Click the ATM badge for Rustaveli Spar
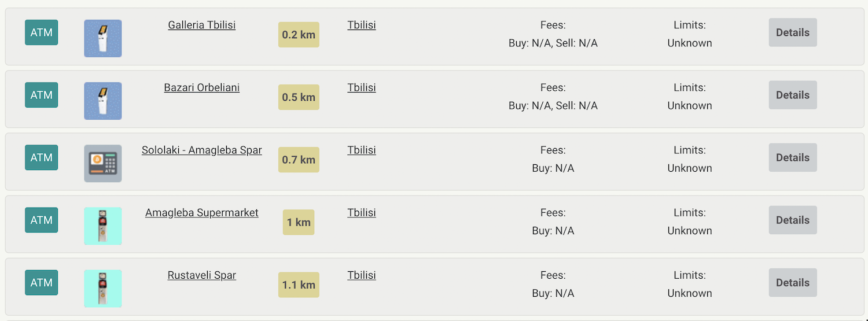Image resolution: width=868 pixels, height=321 pixels. pyautogui.click(x=41, y=282)
